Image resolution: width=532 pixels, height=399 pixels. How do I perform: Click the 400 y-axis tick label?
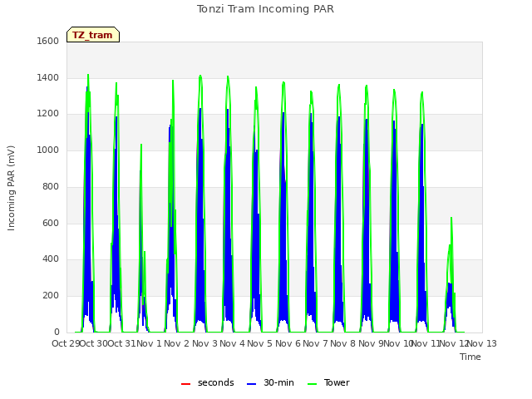[51, 259]
